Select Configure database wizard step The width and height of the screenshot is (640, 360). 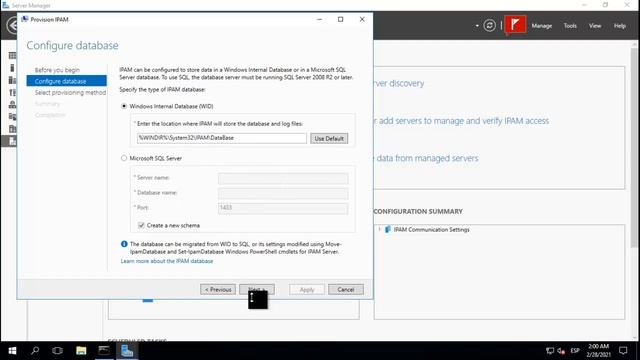67,81
